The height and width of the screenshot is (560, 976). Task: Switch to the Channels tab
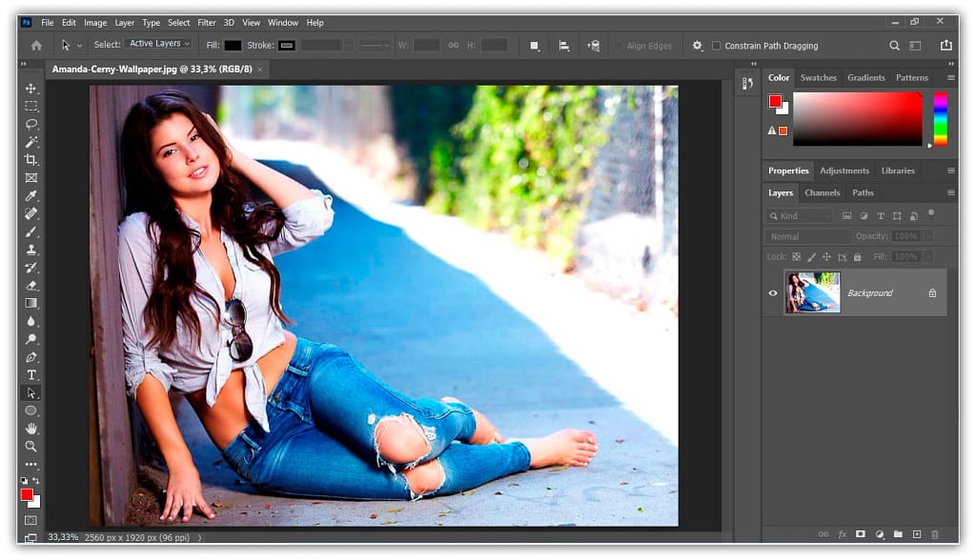(823, 193)
